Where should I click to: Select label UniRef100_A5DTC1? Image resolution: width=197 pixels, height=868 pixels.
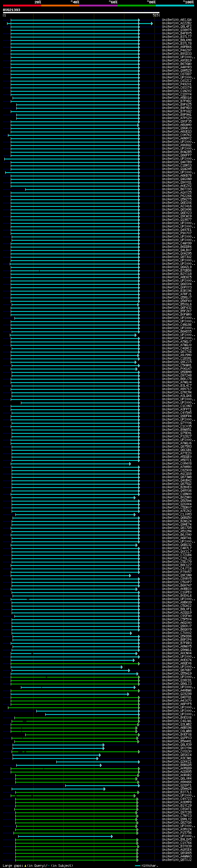pyautogui.click(x=177, y=460)
